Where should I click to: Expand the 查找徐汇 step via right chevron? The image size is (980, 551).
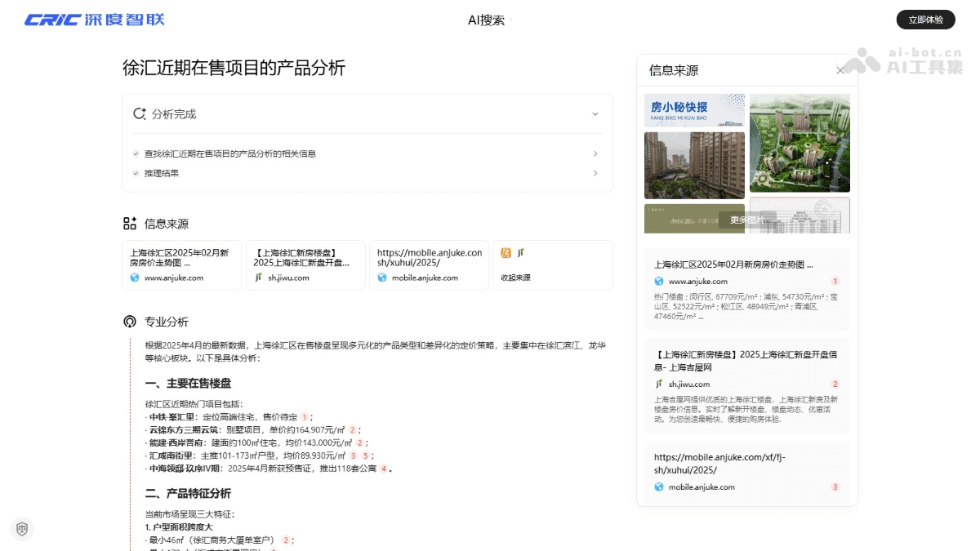pos(595,153)
